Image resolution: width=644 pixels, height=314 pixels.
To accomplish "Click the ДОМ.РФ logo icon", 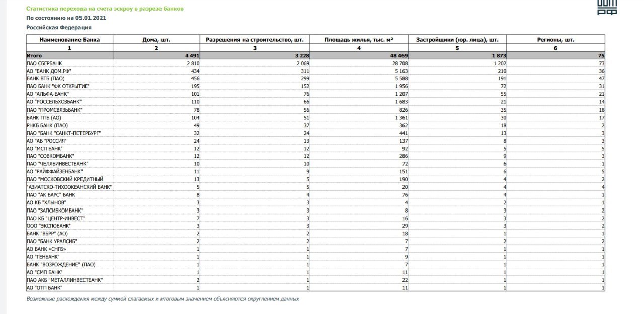I will 607,7.
